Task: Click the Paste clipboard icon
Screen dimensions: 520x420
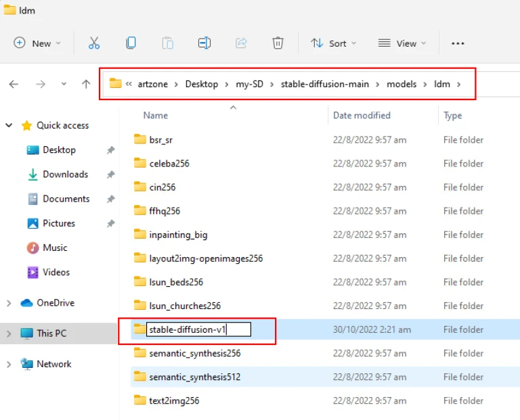Action: [x=167, y=43]
